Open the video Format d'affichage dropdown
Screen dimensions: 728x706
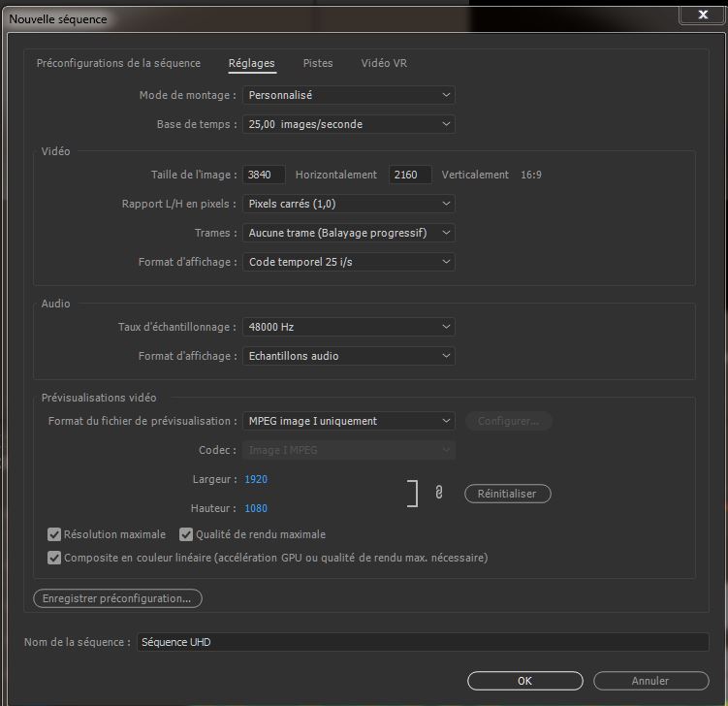point(349,262)
